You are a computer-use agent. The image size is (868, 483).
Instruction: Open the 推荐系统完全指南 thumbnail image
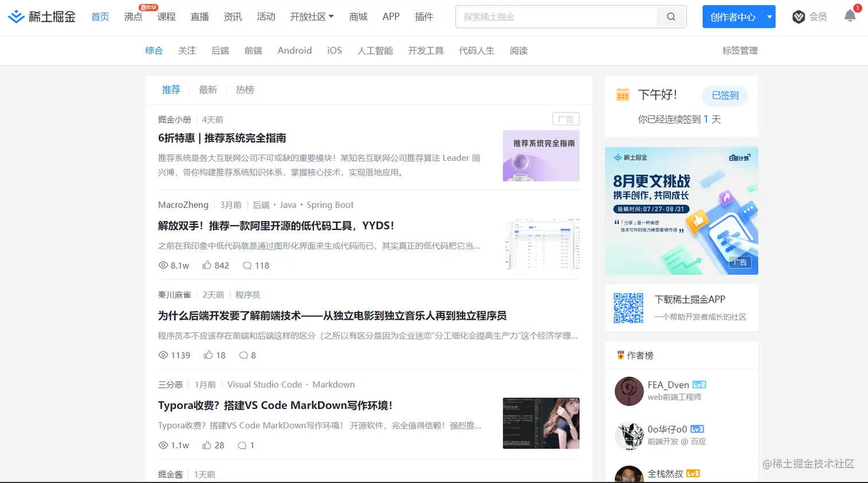(541, 156)
